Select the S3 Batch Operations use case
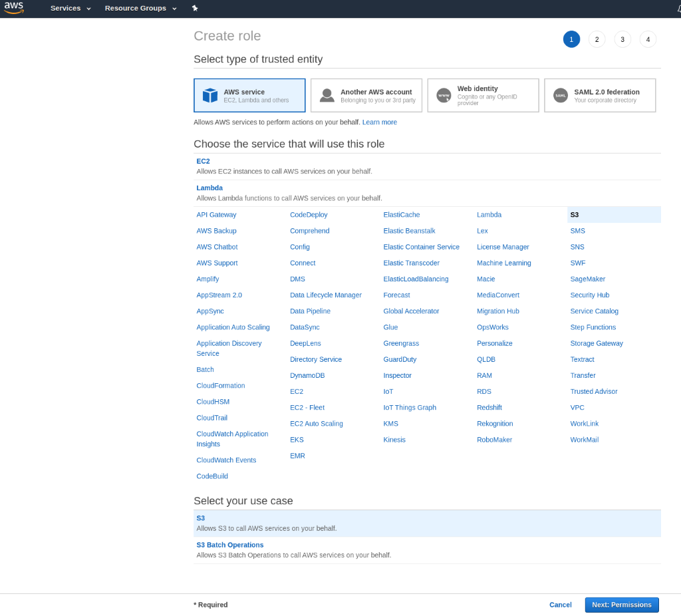 (x=229, y=545)
